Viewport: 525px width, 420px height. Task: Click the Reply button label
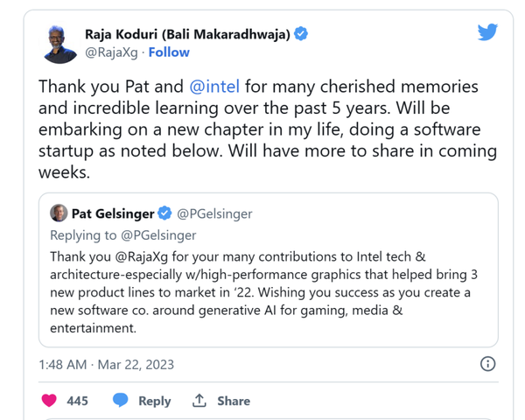pos(154,401)
